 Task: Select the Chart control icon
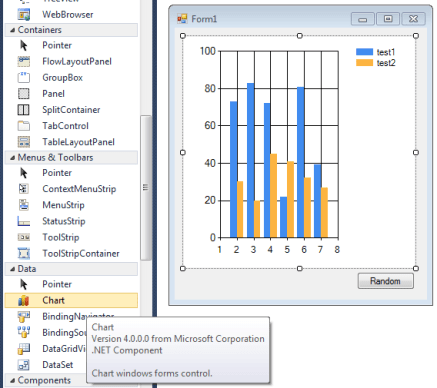click(24, 300)
